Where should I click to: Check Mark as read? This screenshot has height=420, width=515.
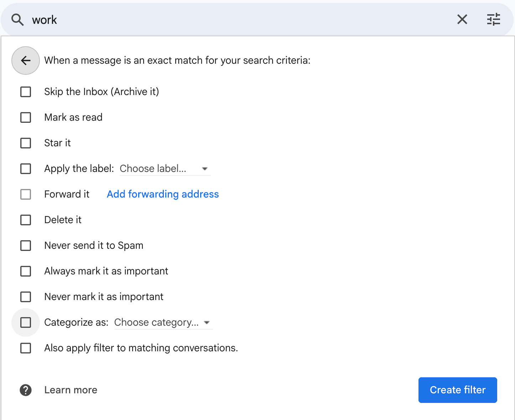pyautogui.click(x=25, y=117)
